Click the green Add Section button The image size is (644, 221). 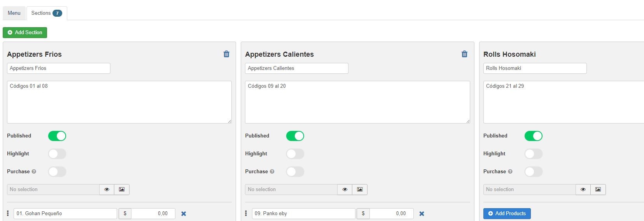(x=25, y=33)
